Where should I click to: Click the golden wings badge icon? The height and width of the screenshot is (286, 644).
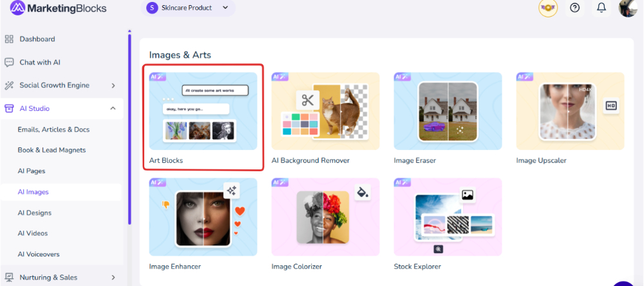548,8
